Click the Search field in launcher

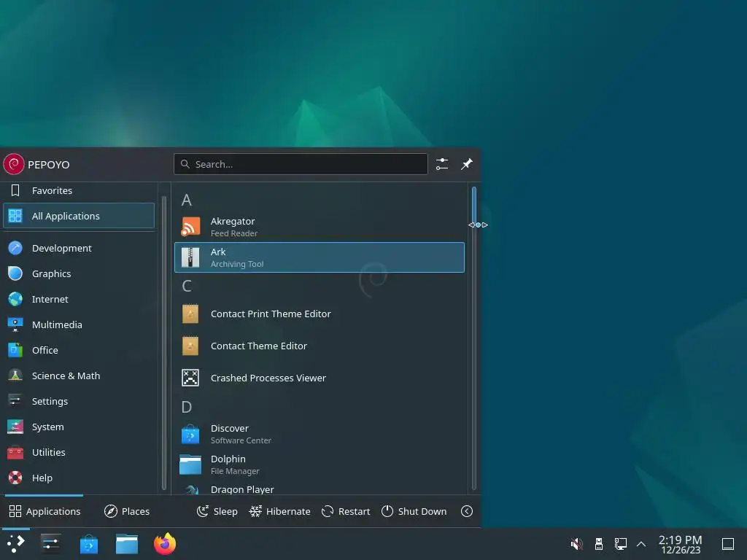tap(301, 164)
